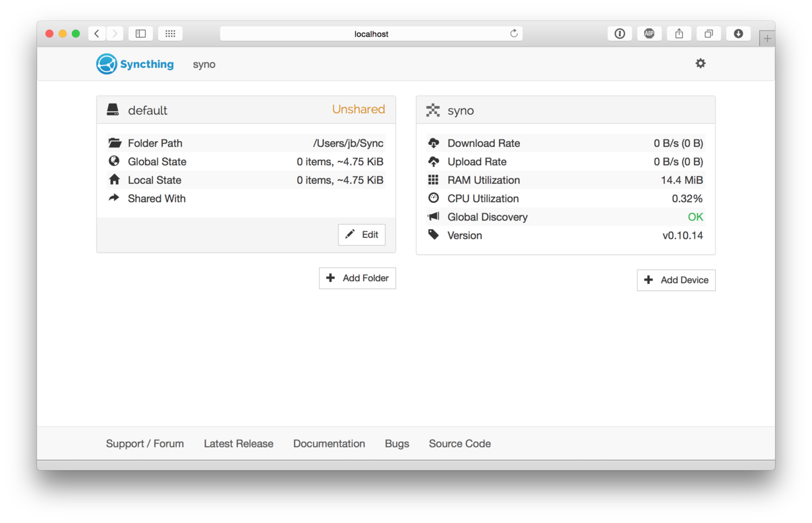Open the settings gear menu
Screen dimensions: 812x523
[x=700, y=64]
